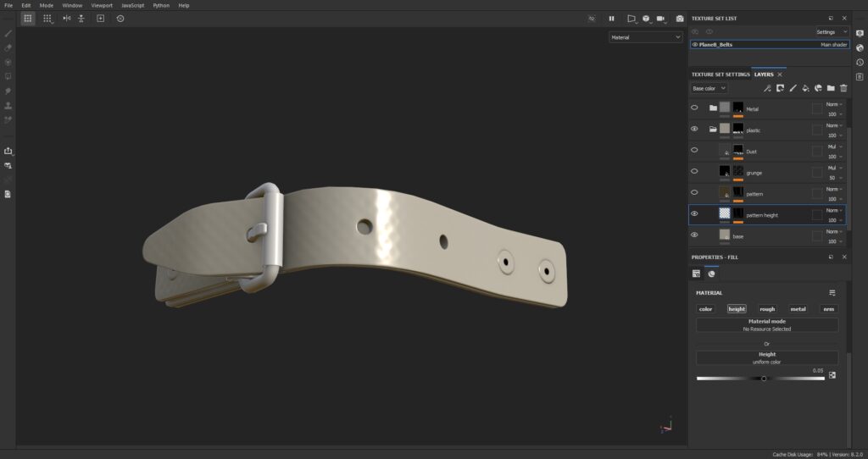Open Display settings icon in right sidebar
Screen dimensions: 868x459
tap(860, 33)
